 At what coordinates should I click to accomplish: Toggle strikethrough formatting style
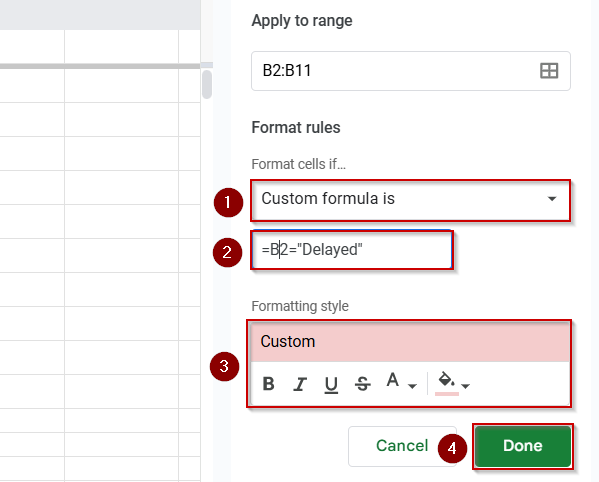point(363,384)
